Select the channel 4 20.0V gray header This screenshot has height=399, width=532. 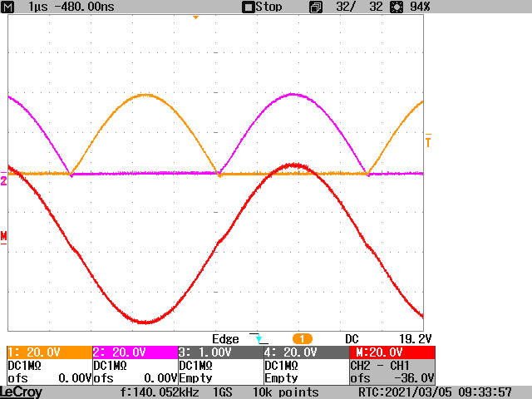pos(307,352)
